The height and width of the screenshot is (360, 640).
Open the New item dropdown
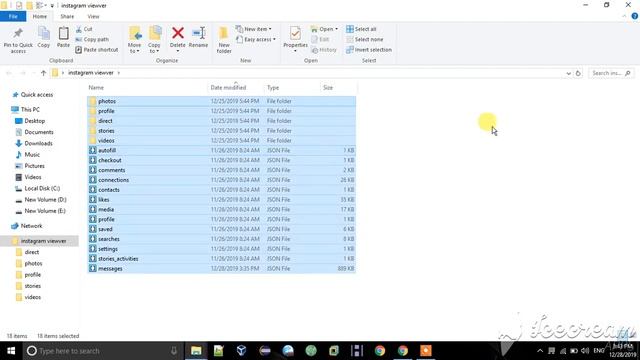point(253,29)
